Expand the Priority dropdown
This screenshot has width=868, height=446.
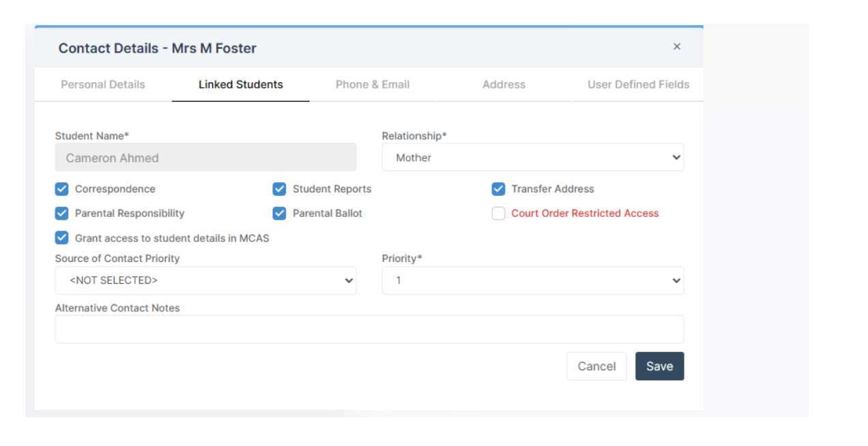pyautogui.click(x=532, y=280)
